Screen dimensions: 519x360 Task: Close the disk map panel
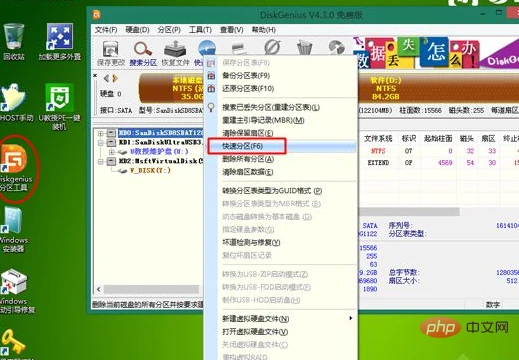[95, 76]
